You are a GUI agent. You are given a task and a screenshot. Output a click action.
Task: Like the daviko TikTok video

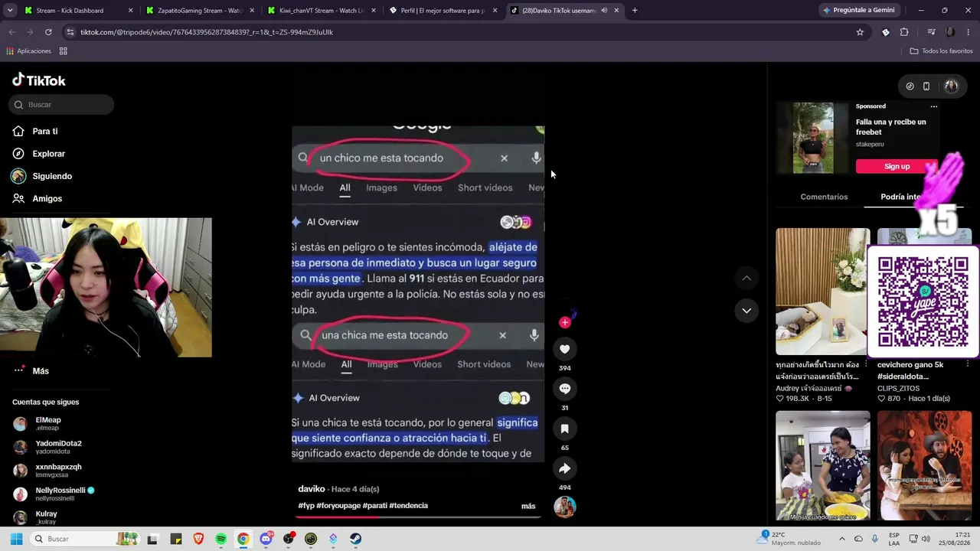click(x=564, y=349)
